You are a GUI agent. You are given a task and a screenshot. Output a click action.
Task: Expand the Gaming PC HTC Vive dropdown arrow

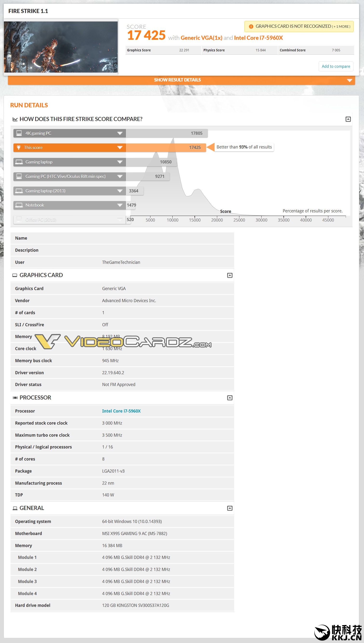120,176
